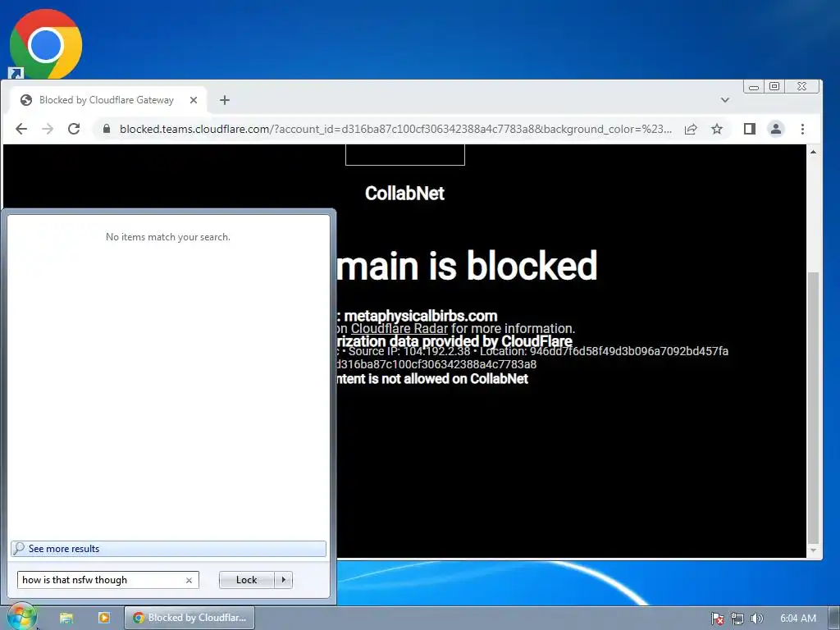Click the Windows Start orb
Screen dimensions: 840x630
pos(21,617)
